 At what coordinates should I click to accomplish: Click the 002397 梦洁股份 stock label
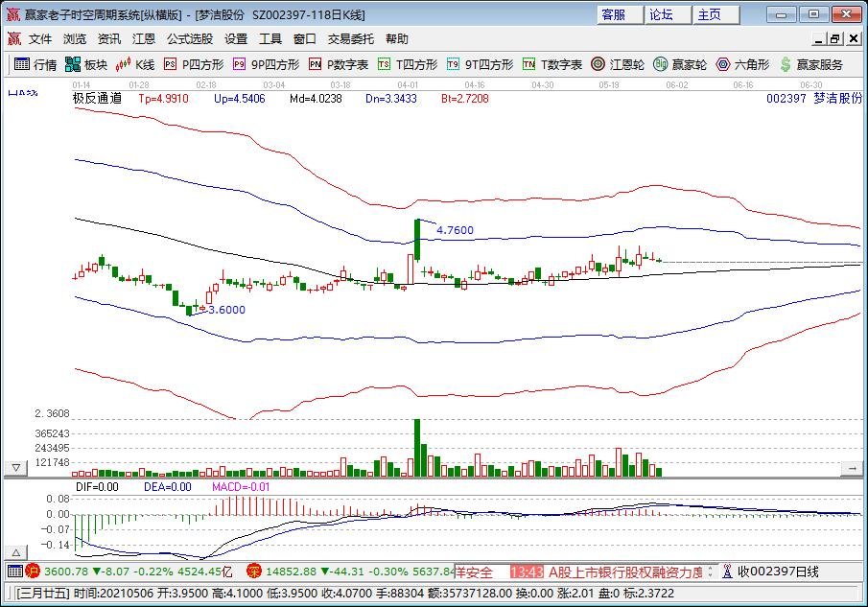pos(814,99)
